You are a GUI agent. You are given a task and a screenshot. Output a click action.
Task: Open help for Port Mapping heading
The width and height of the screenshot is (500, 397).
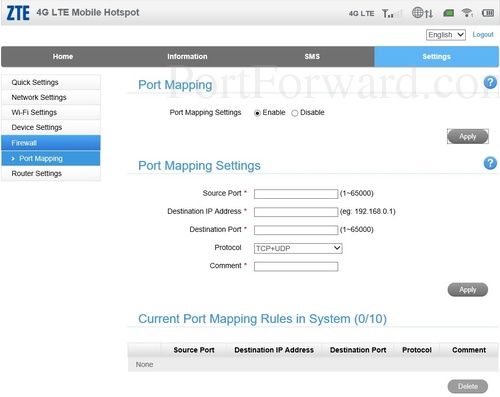490,82
